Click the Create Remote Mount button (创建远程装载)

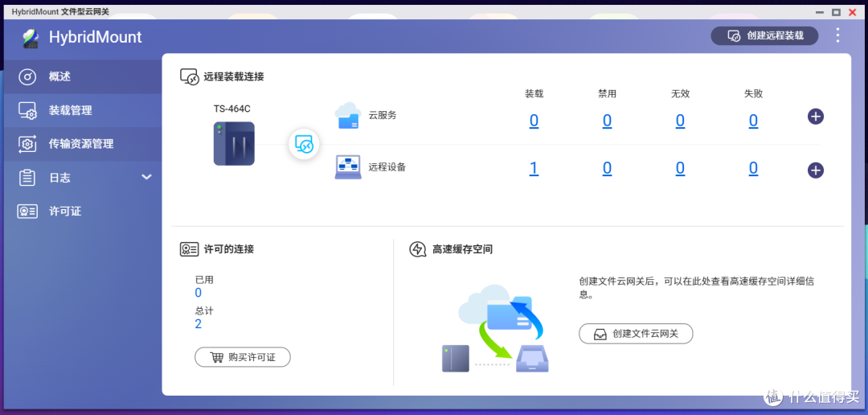(x=764, y=36)
